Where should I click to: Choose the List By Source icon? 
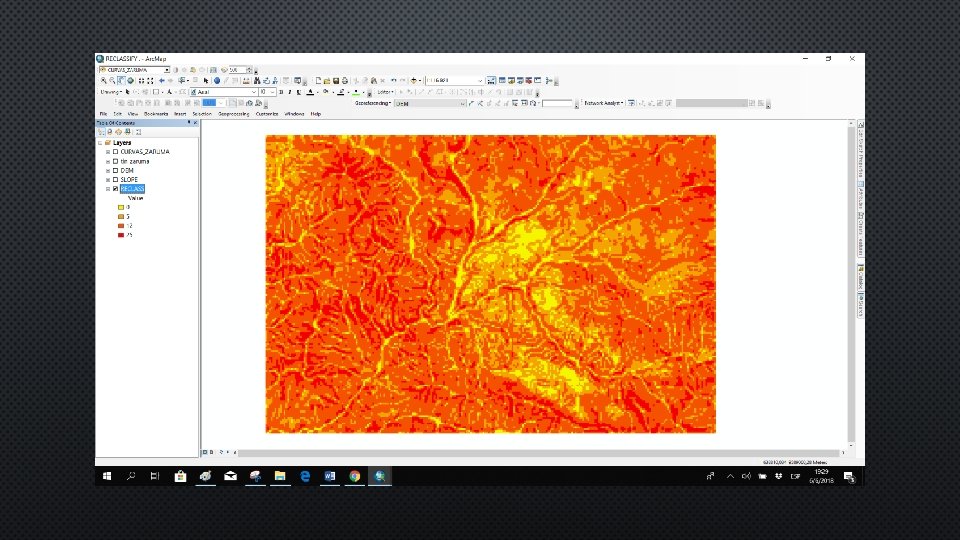coord(110,132)
